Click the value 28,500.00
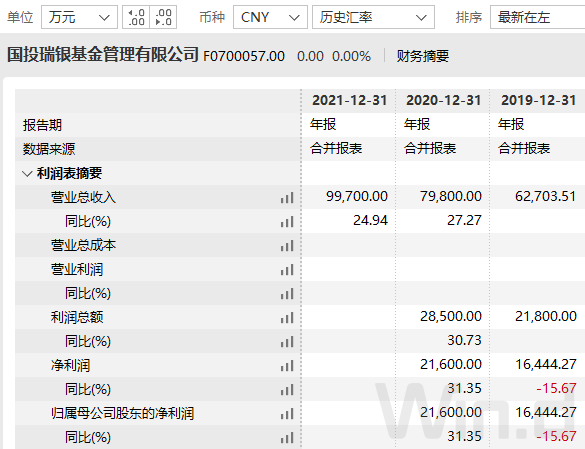This screenshot has height=449, width=585. [x=451, y=317]
